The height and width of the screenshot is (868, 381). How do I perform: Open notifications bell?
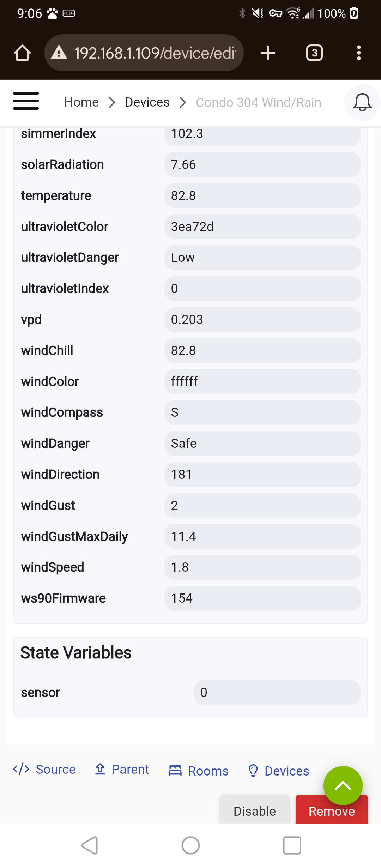pos(362,103)
